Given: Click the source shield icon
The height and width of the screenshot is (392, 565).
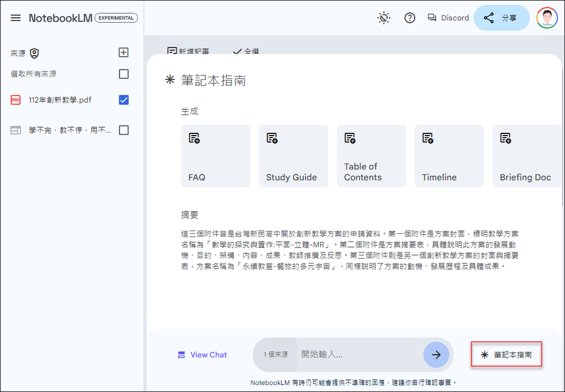Looking at the screenshot, I should (35, 53).
